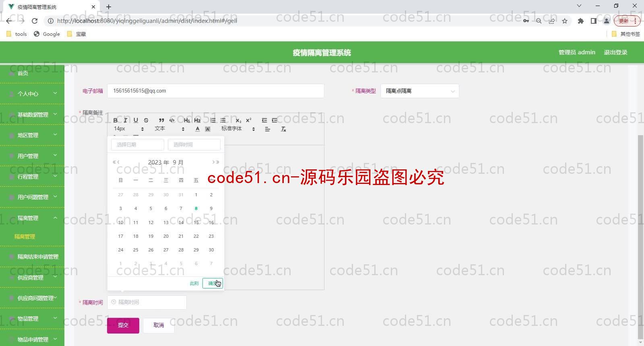Click the 此刻 now link
Screen dimensions: 644x346
194,283
